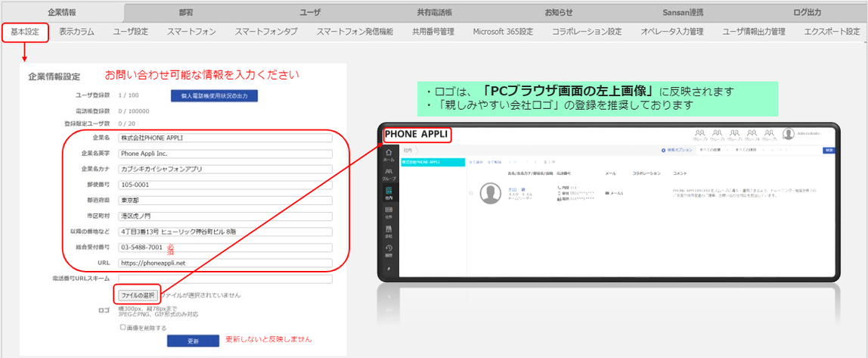868x358 pixels.
Task: Switch to the ユーザ top tab
Action: [310, 12]
